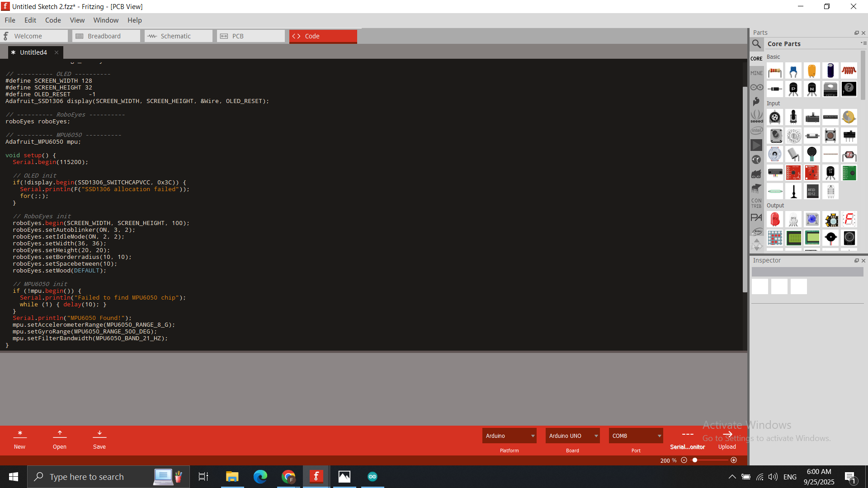Screen dimensions: 868x488
Task: Click the Upload button
Action: (727, 439)
